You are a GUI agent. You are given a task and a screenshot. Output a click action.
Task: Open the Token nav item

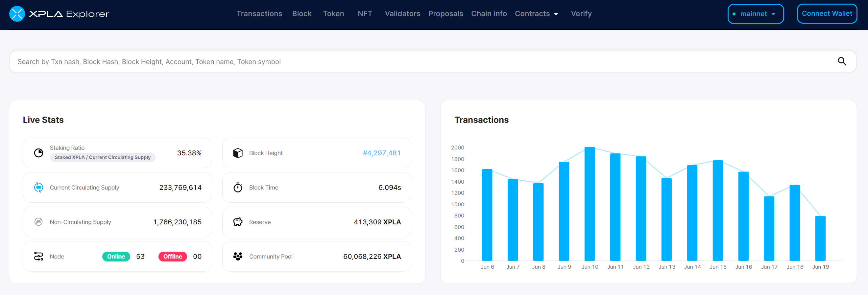click(x=333, y=14)
